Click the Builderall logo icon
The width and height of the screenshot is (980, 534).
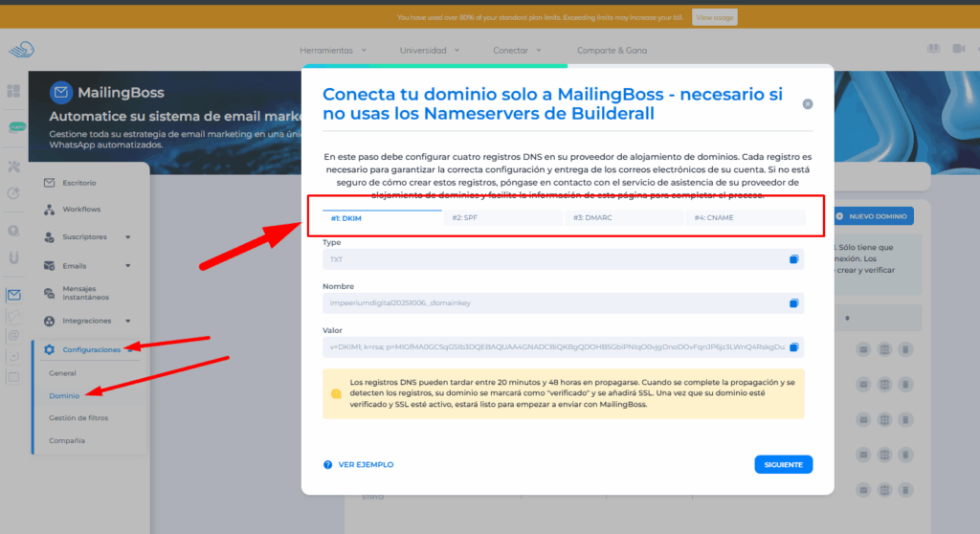point(21,50)
